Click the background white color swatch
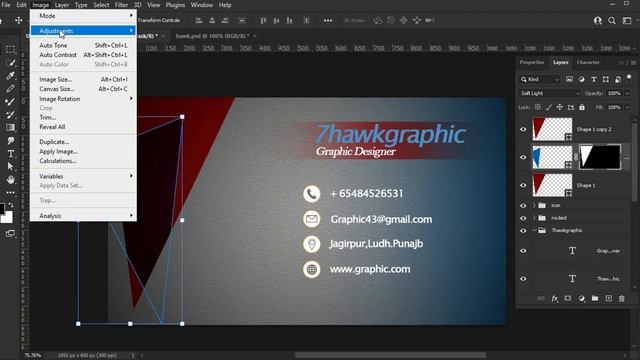The width and height of the screenshot is (640, 360). coord(7,217)
